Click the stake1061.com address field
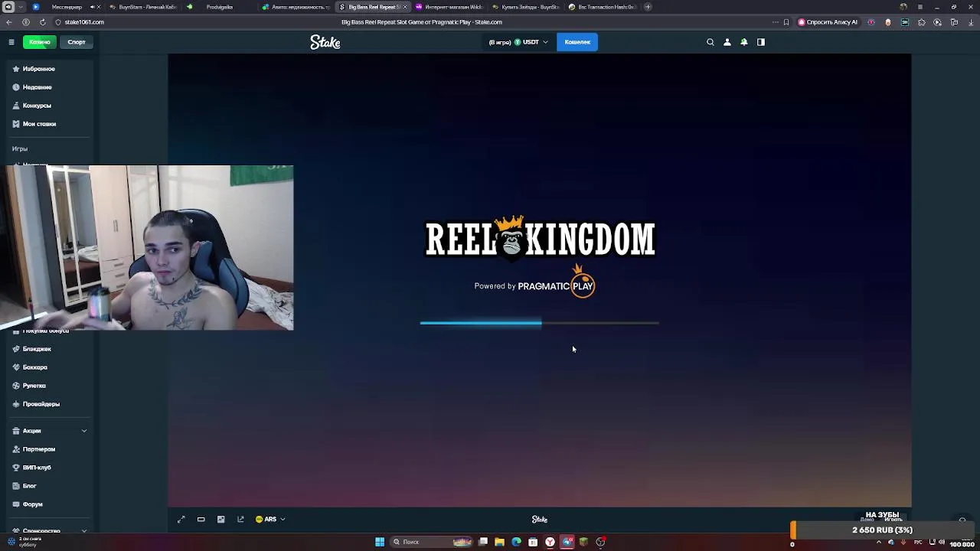980x551 pixels. point(84,22)
